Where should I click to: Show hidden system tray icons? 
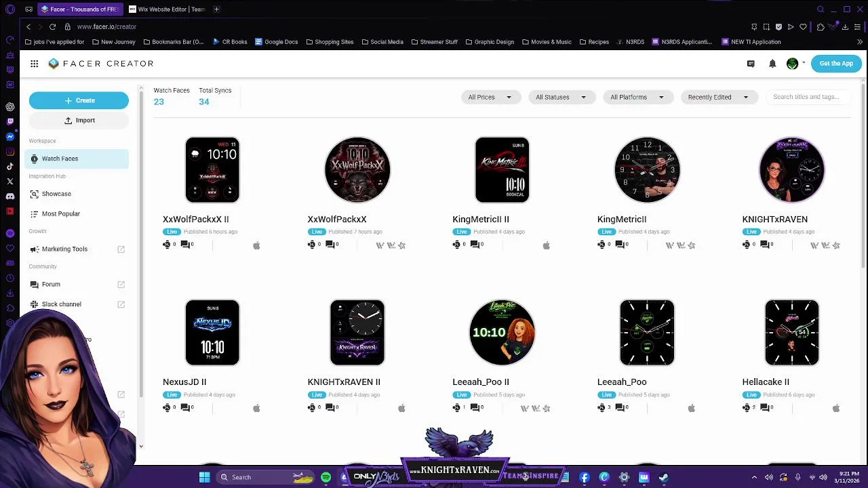(x=754, y=477)
